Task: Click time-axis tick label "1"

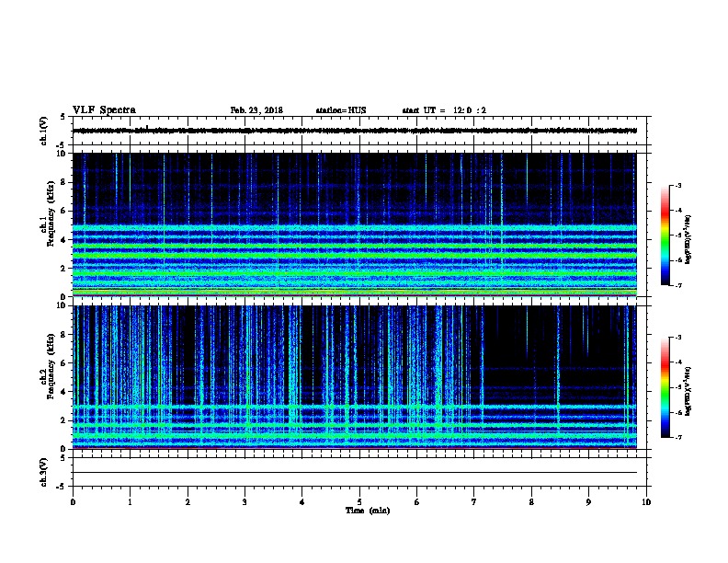Action: [x=130, y=501]
